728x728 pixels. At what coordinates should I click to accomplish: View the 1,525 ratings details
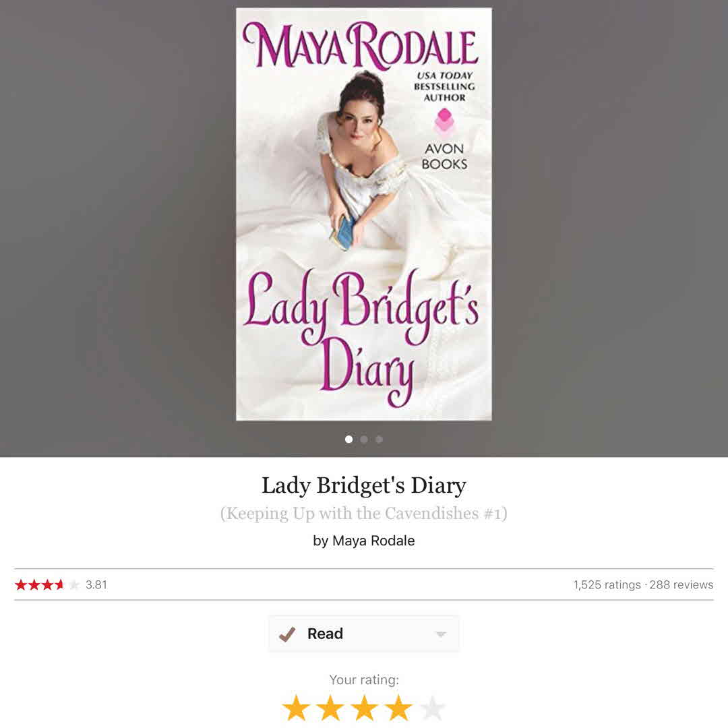607,584
